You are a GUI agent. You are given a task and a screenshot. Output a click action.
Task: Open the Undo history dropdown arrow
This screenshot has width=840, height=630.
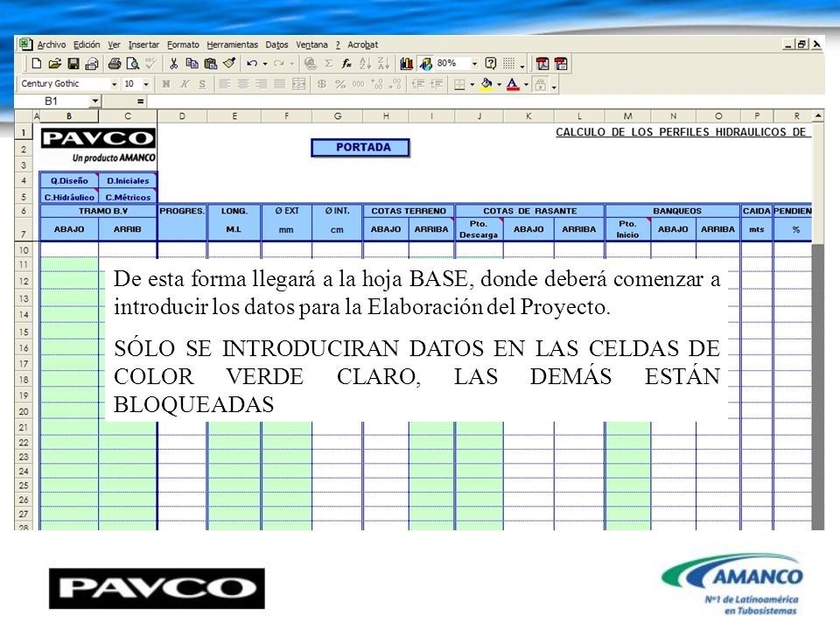tap(265, 64)
